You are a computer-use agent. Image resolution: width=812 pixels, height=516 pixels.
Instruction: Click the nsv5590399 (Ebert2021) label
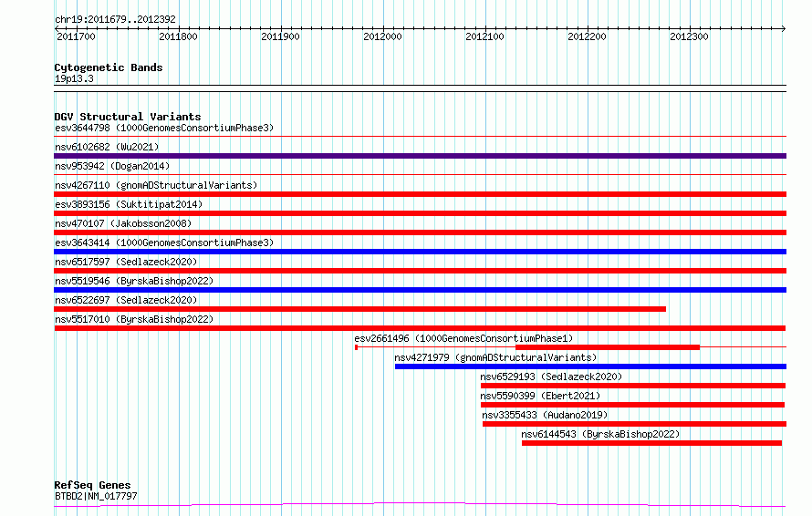[540, 396]
